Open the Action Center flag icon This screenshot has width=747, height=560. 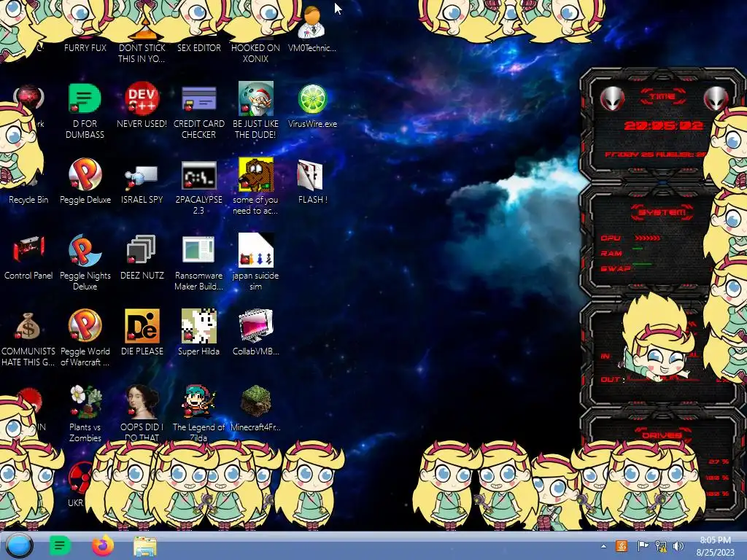pyautogui.click(x=643, y=545)
